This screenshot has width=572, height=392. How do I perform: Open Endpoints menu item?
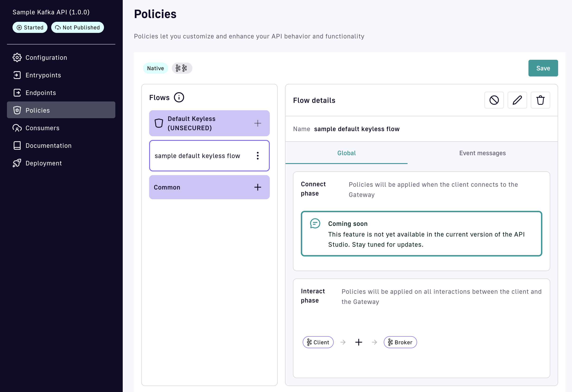pos(41,93)
